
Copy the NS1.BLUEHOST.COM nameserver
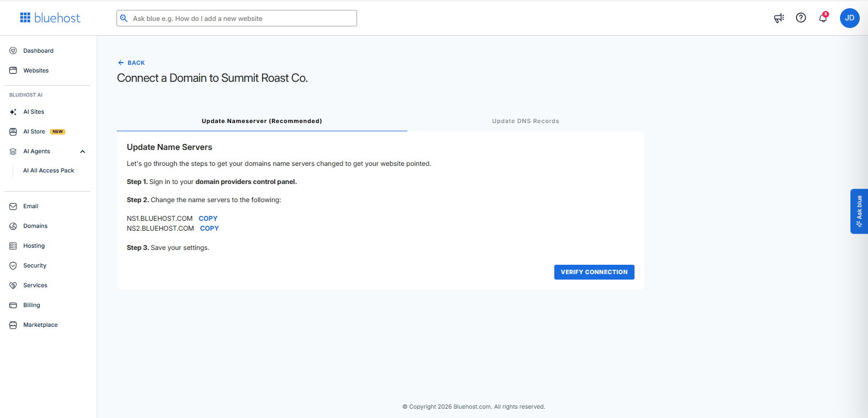[x=208, y=219]
